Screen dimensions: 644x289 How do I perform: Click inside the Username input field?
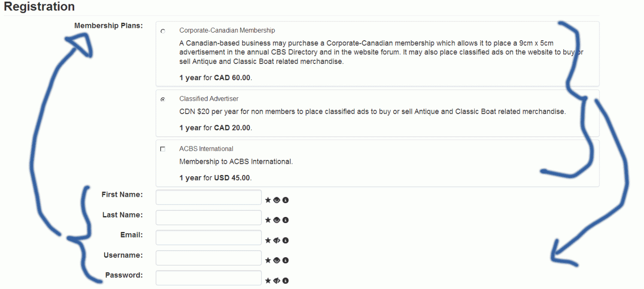click(209, 258)
